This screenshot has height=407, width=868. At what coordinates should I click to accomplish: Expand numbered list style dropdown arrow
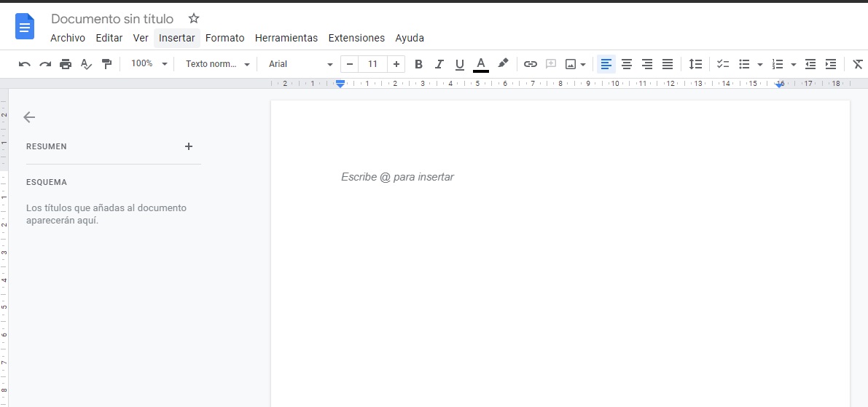click(793, 65)
